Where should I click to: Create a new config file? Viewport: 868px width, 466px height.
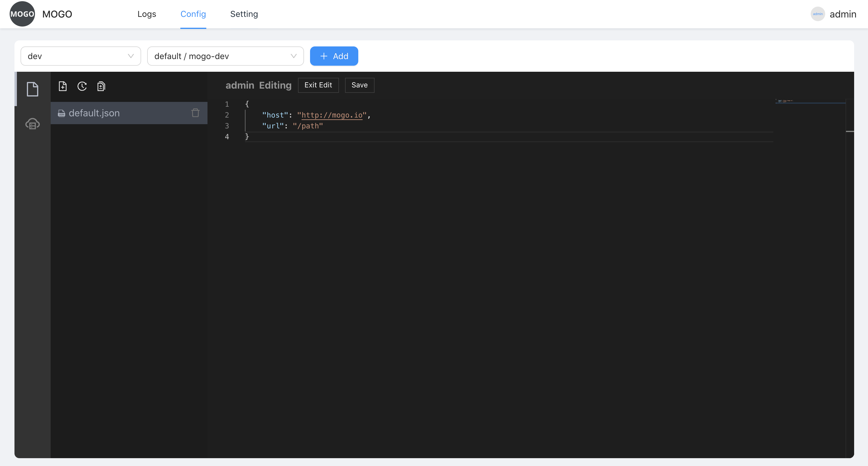click(63, 86)
